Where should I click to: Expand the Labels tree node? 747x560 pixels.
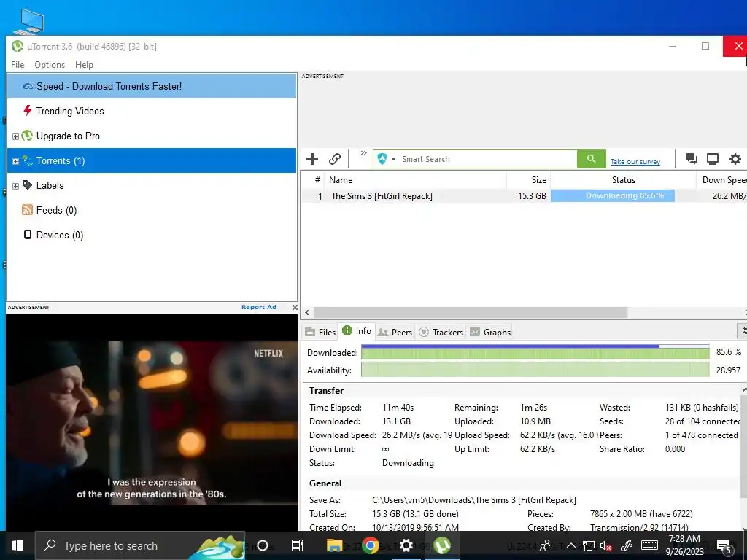(15, 186)
